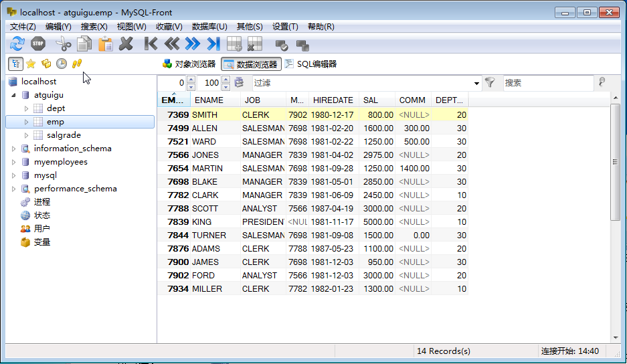Open 状态 status node
This screenshot has width=627, height=364.
click(42, 215)
